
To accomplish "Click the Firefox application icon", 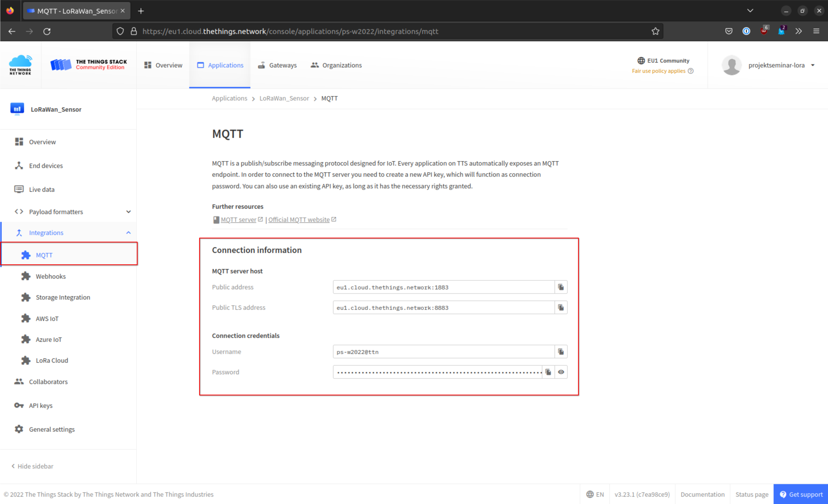I will [10, 11].
